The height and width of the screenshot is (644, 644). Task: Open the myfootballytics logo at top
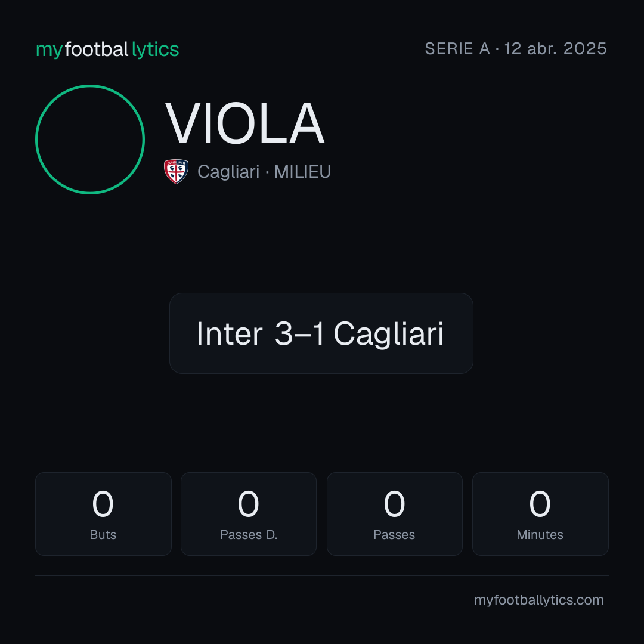pos(107,49)
